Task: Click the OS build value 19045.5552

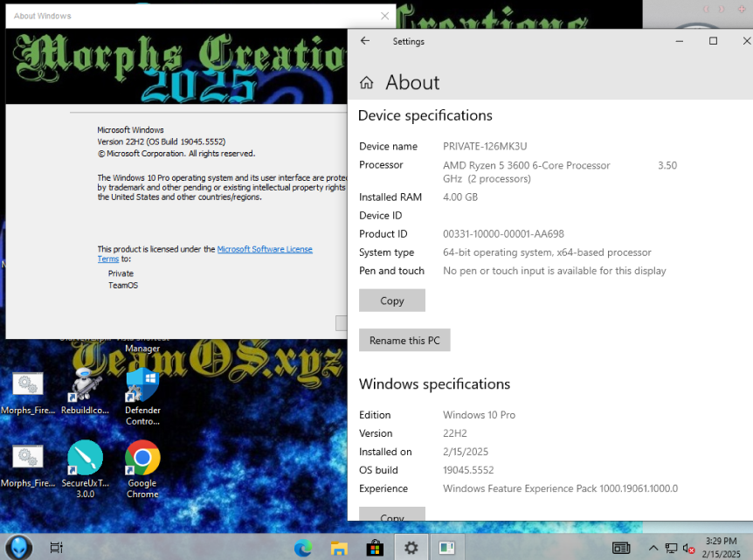Action: click(468, 470)
